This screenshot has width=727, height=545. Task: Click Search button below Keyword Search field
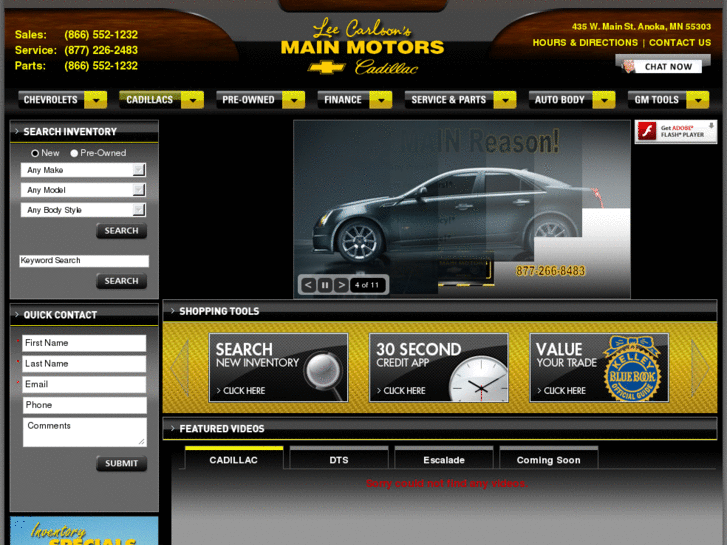click(121, 281)
